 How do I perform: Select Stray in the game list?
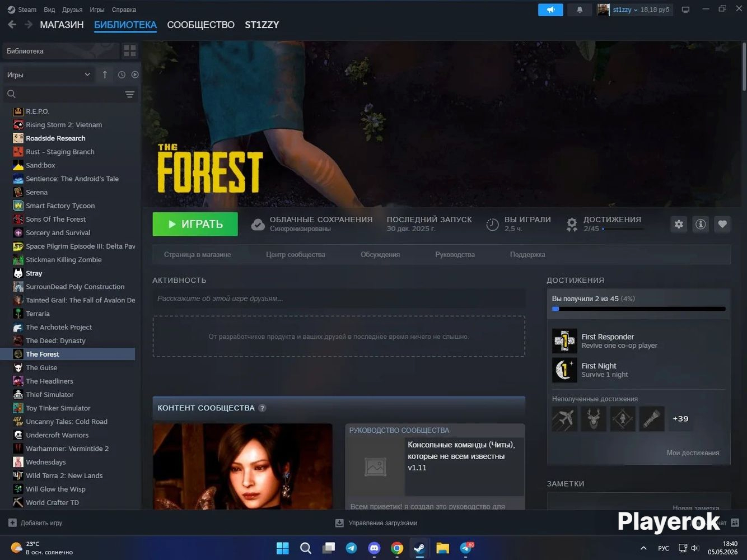pos(68,273)
